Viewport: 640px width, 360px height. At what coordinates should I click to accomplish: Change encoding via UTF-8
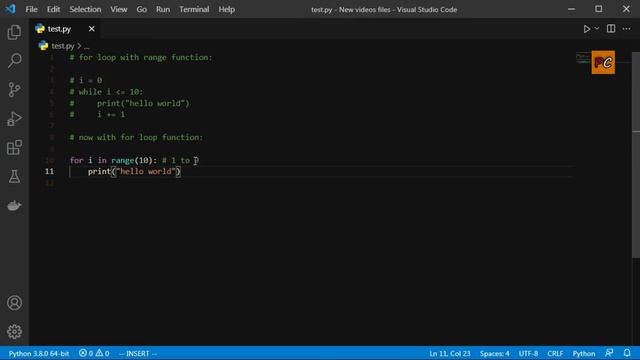tap(528, 353)
